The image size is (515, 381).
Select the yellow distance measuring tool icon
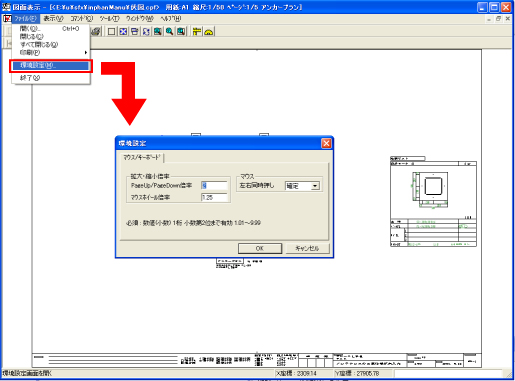(197, 32)
